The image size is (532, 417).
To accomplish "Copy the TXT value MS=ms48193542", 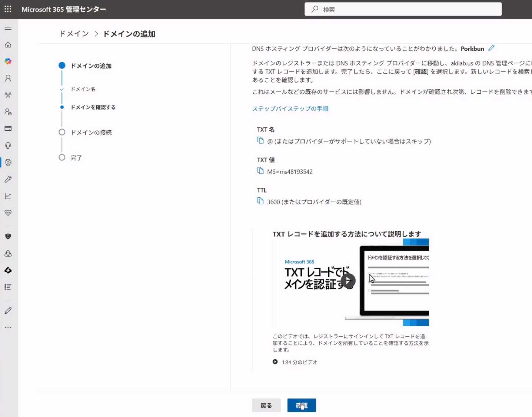I will [260, 171].
